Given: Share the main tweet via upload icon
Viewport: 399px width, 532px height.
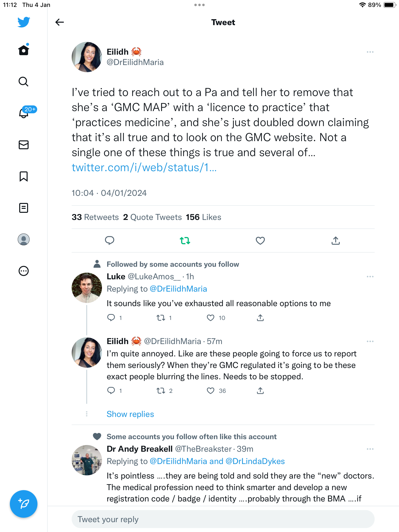Looking at the screenshot, I should click(x=336, y=241).
